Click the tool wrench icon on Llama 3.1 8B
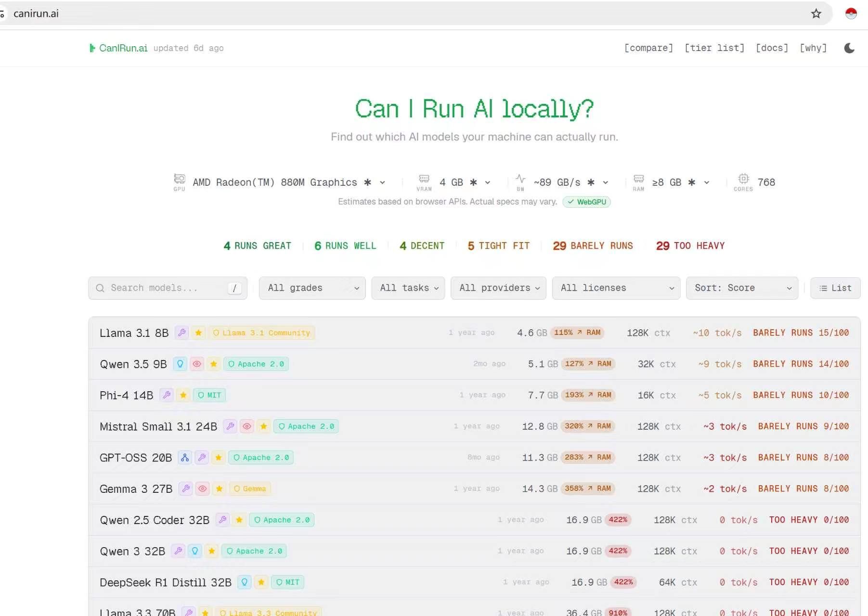This screenshot has width=868, height=616. coord(181,333)
